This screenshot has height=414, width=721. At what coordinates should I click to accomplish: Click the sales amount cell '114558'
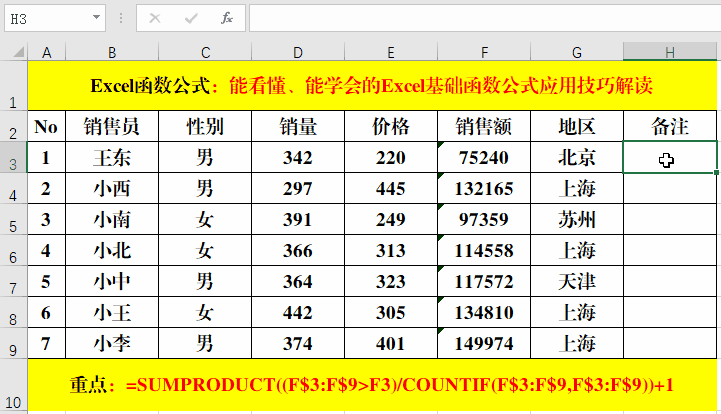[484, 250]
